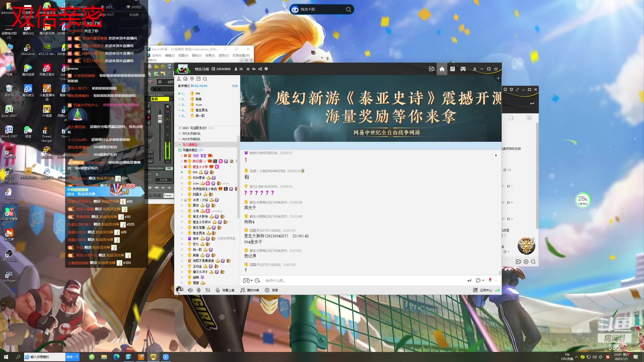644x362 pixels.
Task: Open the audio mixer sliders icon
Action: [208, 290]
